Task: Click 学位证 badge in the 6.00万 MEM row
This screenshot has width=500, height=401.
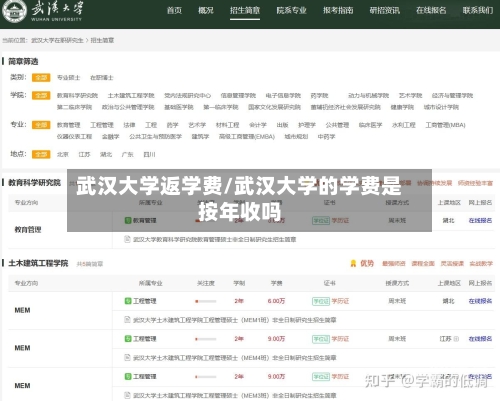Action: coord(321,301)
